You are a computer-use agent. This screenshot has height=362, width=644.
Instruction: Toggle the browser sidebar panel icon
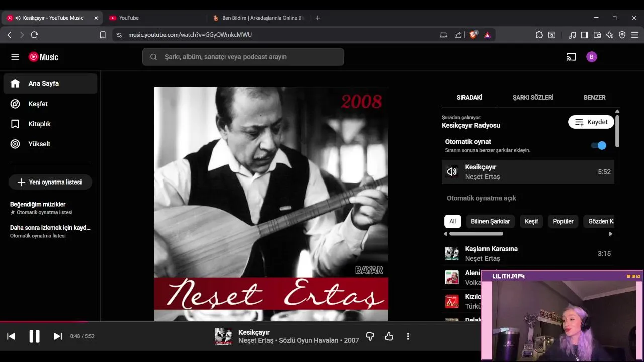pos(584,35)
